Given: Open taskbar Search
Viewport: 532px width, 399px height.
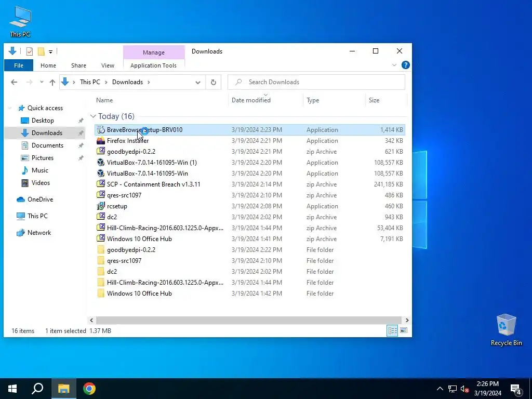Looking at the screenshot, I should click(x=37, y=389).
